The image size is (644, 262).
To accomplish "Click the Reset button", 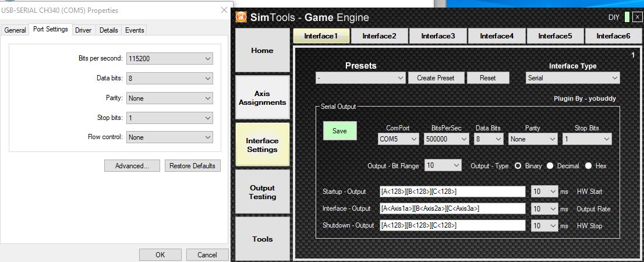I will (488, 77).
